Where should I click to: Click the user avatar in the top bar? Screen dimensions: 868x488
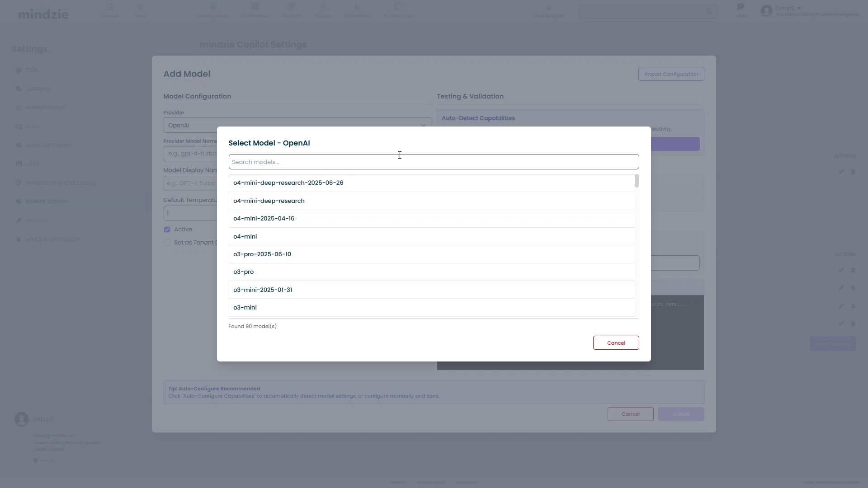[766, 11]
